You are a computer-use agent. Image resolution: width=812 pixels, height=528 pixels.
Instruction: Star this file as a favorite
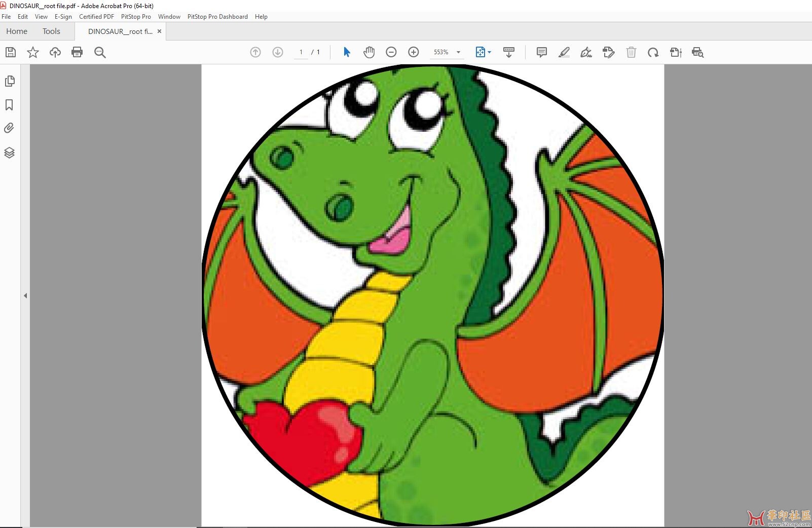33,52
